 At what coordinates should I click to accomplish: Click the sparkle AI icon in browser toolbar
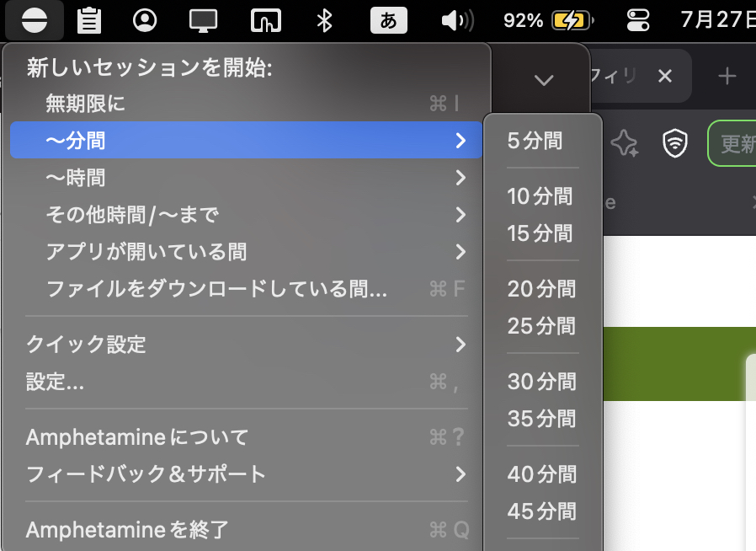coord(624,144)
